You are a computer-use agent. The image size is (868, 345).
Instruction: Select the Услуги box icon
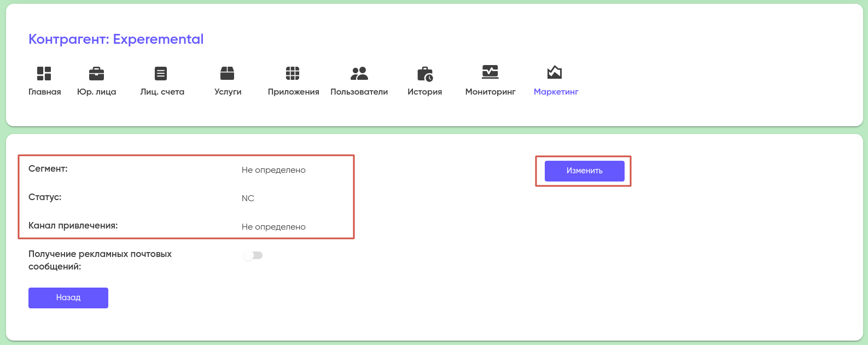point(227,73)
